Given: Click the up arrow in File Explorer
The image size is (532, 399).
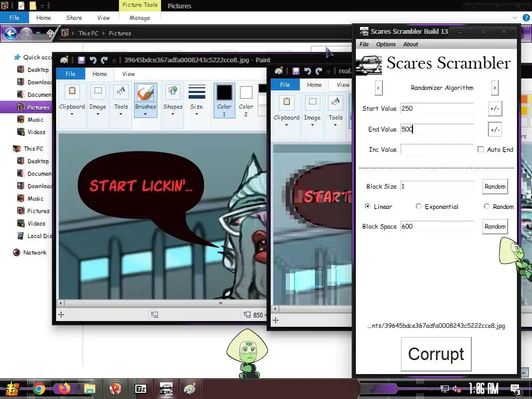Looking at the screenshot, I should [x=50, y=33].
